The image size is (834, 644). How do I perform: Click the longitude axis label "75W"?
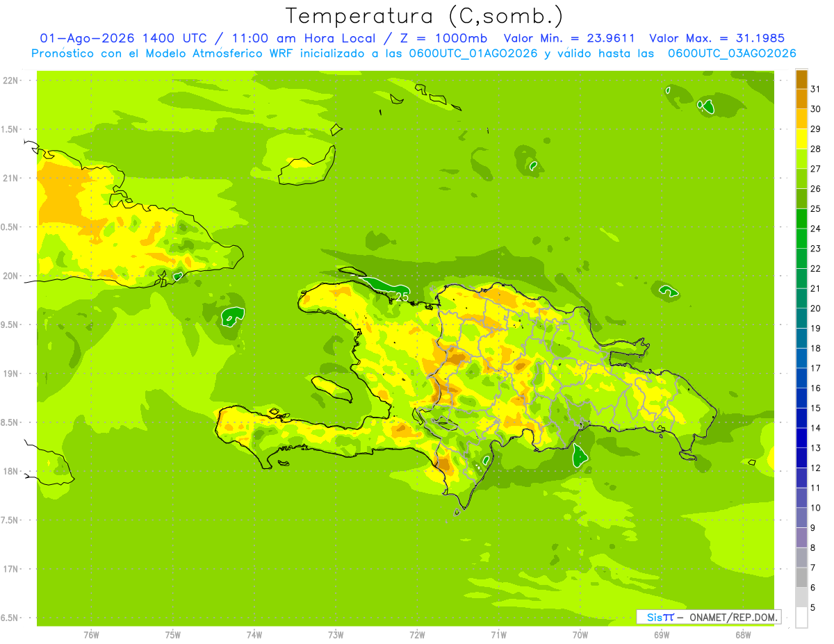point(173,635)
